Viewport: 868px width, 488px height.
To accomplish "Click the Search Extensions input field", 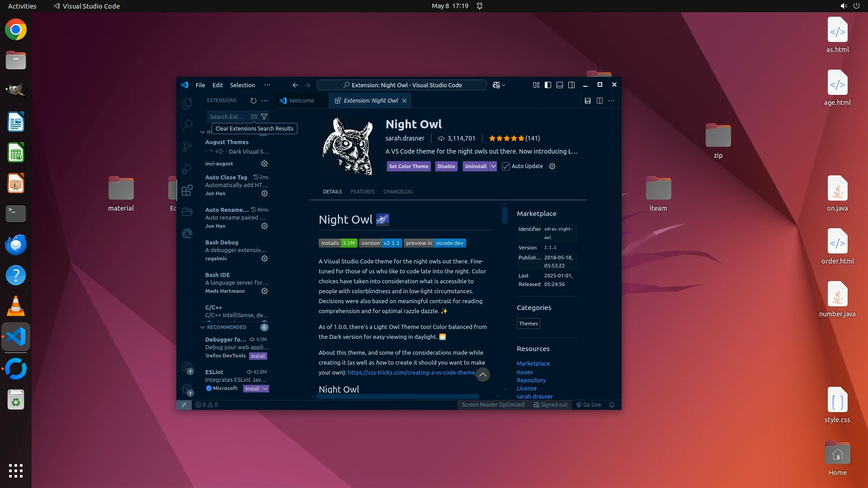I will (227, 117).
